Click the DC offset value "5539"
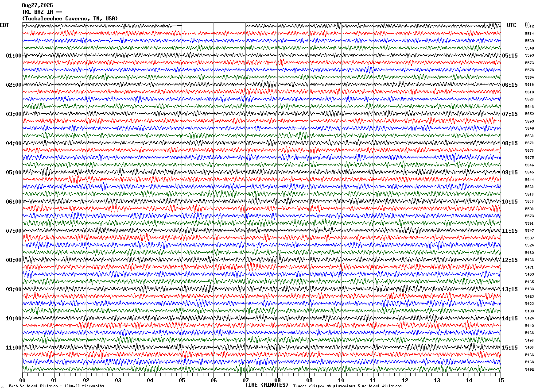This screenshot has width=536, height=392. 529,41
